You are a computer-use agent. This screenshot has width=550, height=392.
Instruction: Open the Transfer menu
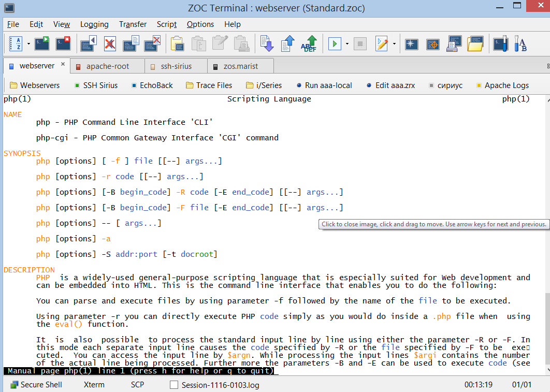pos(133,24)
